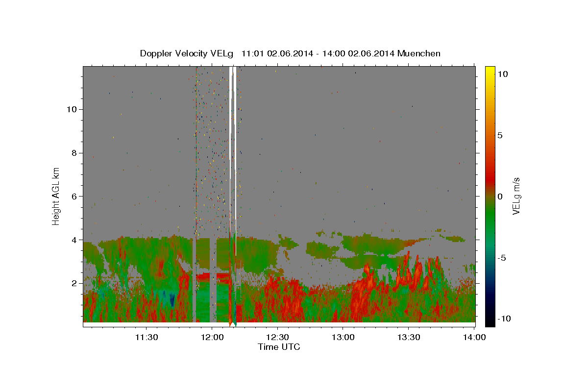
Task: Click the '12:30' time tick label
Action: (278, 337)
